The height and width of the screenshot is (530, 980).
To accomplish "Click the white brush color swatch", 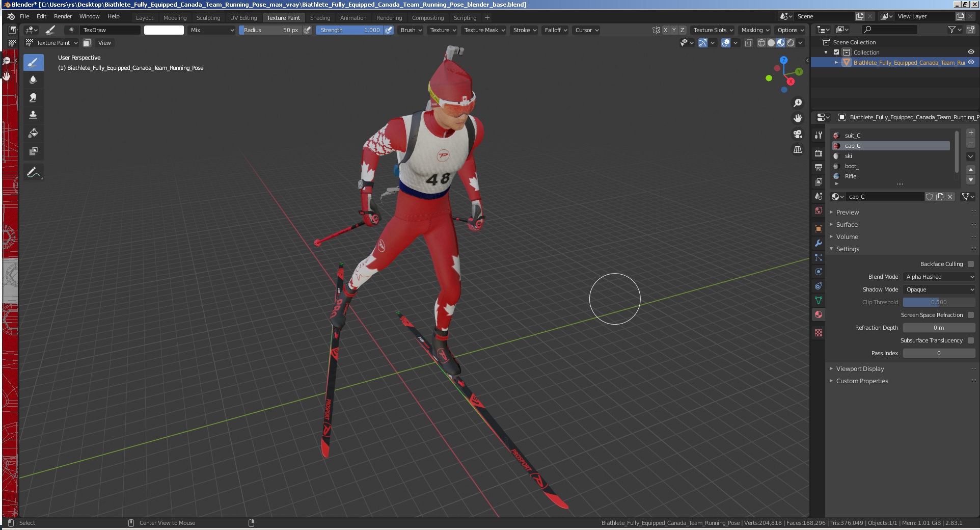I will 164,30.
